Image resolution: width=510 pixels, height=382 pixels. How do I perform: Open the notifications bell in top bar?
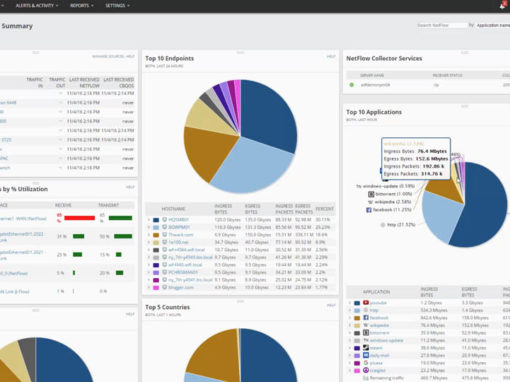pos(503,6)
